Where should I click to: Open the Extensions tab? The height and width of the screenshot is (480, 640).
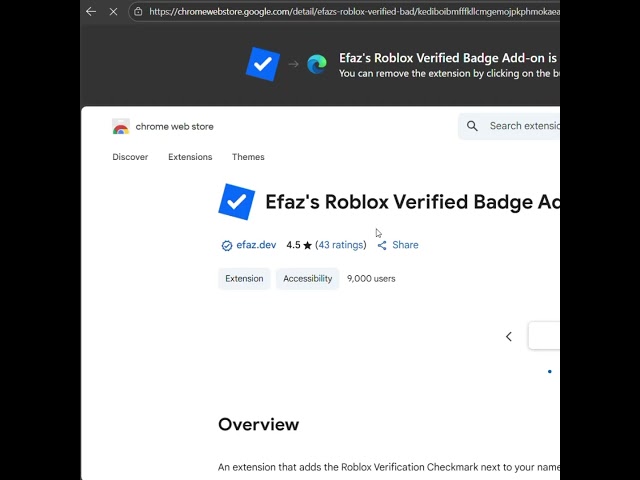point(190,157)
